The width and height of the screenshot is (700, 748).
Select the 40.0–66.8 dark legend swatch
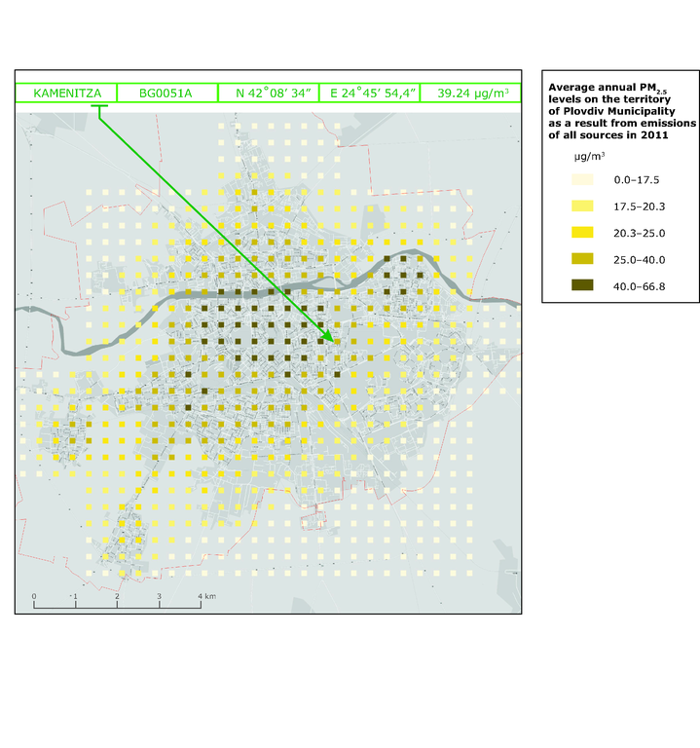(582, 284)
